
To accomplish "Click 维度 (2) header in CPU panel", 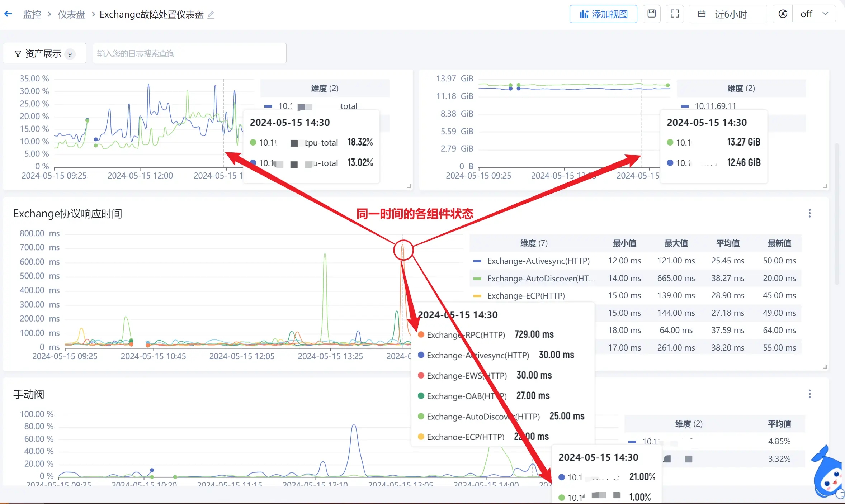I will pyautogui.click(x=325, y=88).
